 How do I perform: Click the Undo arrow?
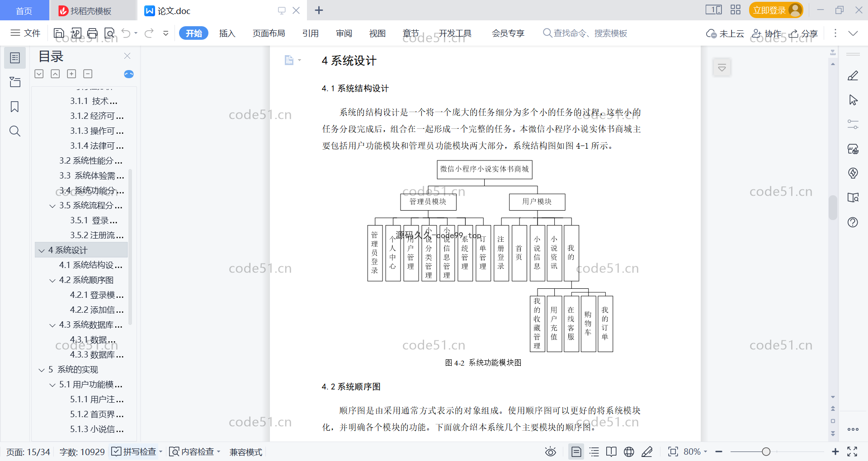click(126, 33)
